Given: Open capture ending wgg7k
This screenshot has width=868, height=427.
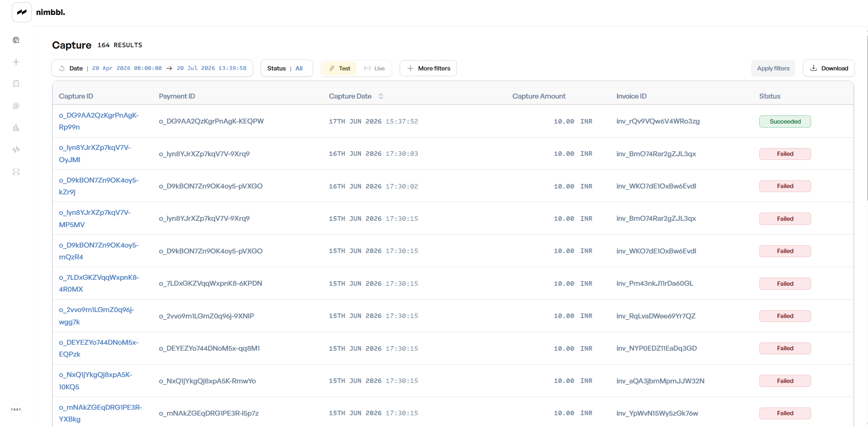Looking at the screenshot, I should click(96, 316).
